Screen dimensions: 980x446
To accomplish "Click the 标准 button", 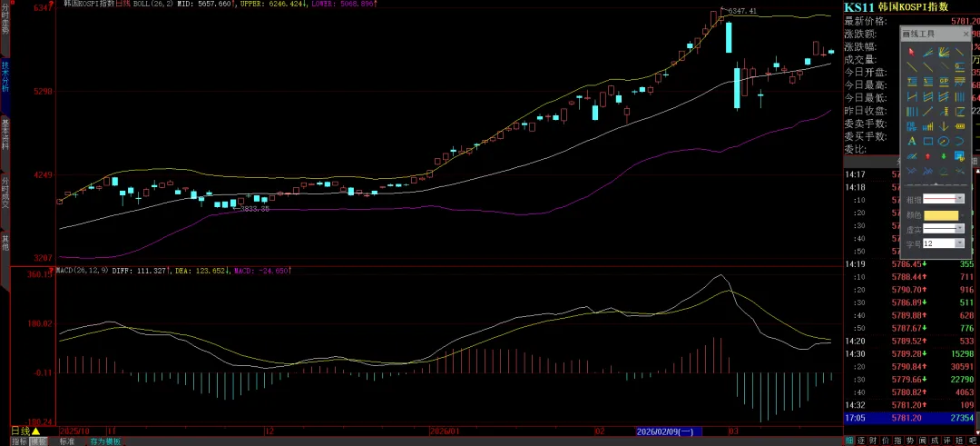I will (x=67, y=441).
